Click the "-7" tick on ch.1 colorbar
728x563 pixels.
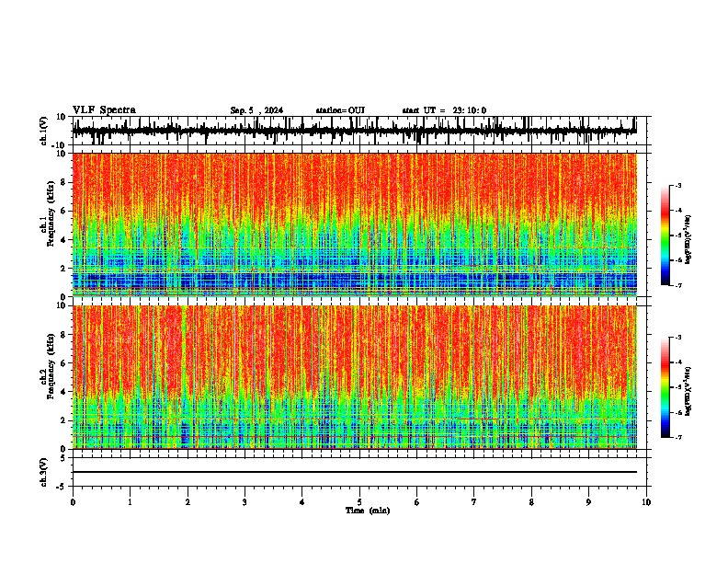click(x=677, y=285)
